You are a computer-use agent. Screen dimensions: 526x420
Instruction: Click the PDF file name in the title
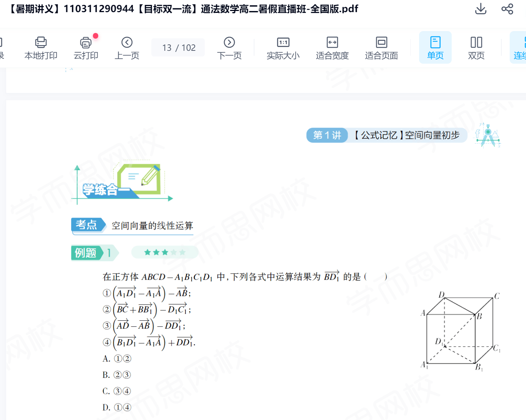pyautogui.click(x=182, y=9)
